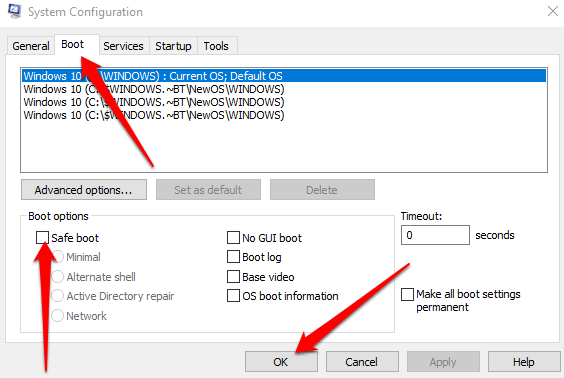
Task: Click the System Configuration title bar icon
Action: (x=14, y=11)
